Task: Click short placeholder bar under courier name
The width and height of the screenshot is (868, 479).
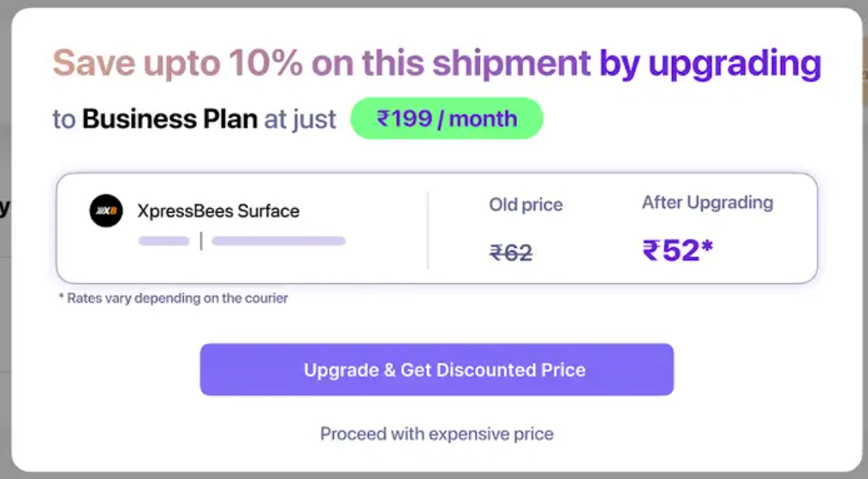Action: pos(163,241)
